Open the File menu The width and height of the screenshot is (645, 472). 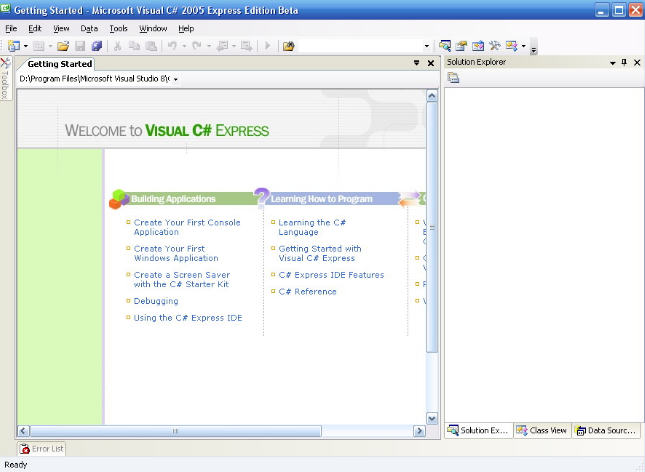point(11,28)
